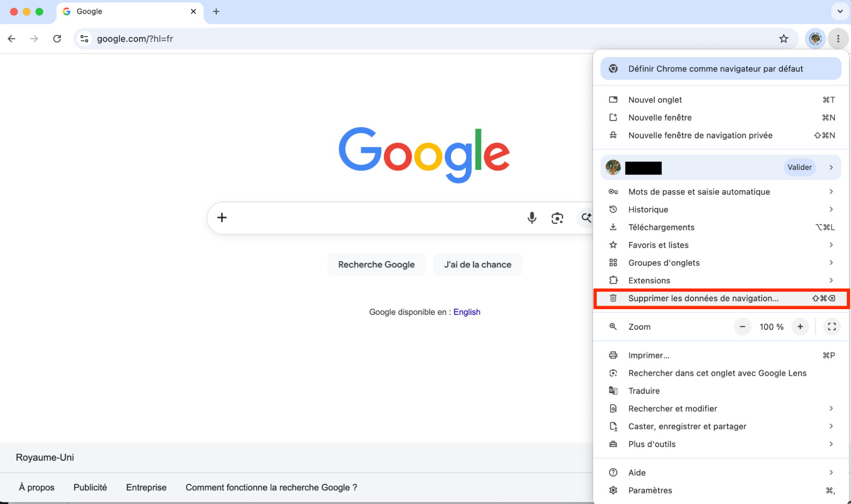Open the À propos footer link

[37, 487]
